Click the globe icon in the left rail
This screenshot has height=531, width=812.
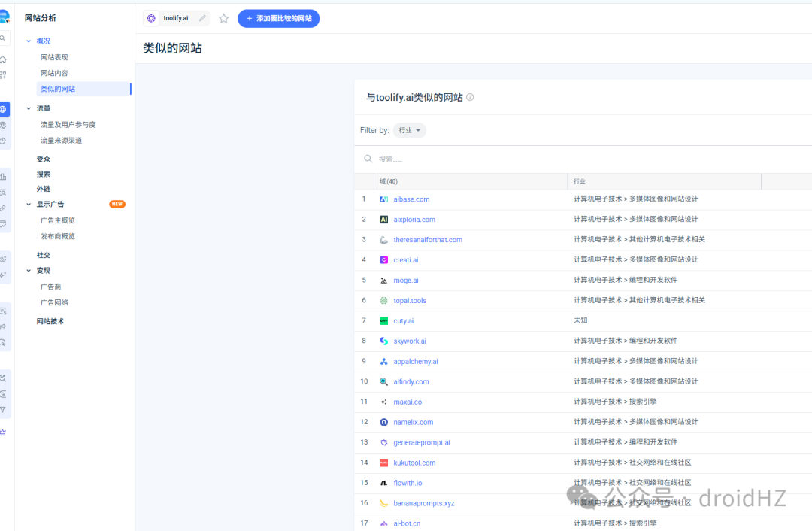coord(3,109)
